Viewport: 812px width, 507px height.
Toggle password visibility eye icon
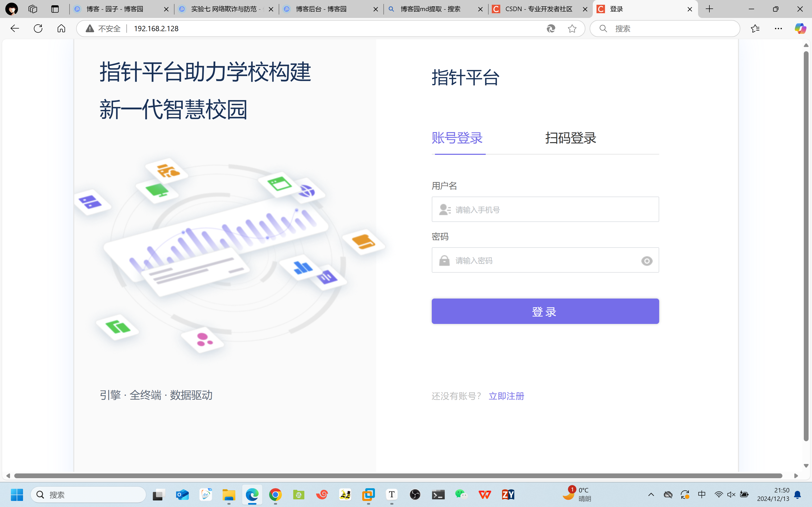(646, 261)
